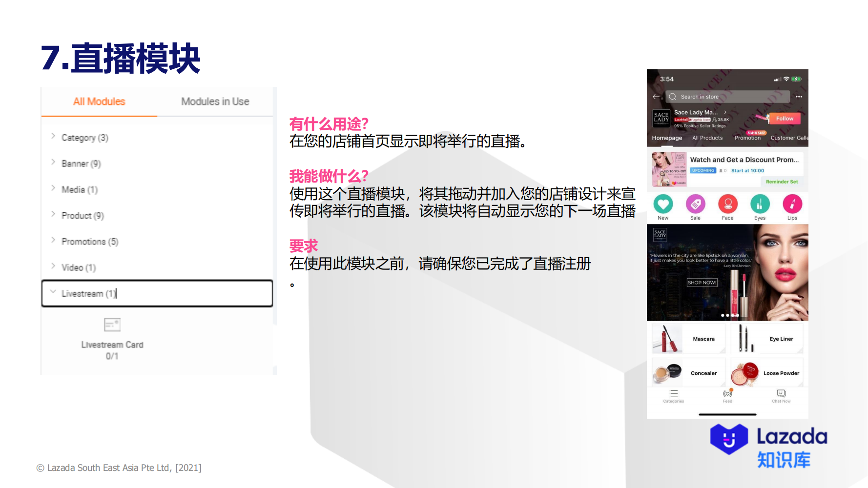The image size is (868, 488).
Task: Click the Start at 10:00 text
Action: pyautogui.click(x=747, y=170)
